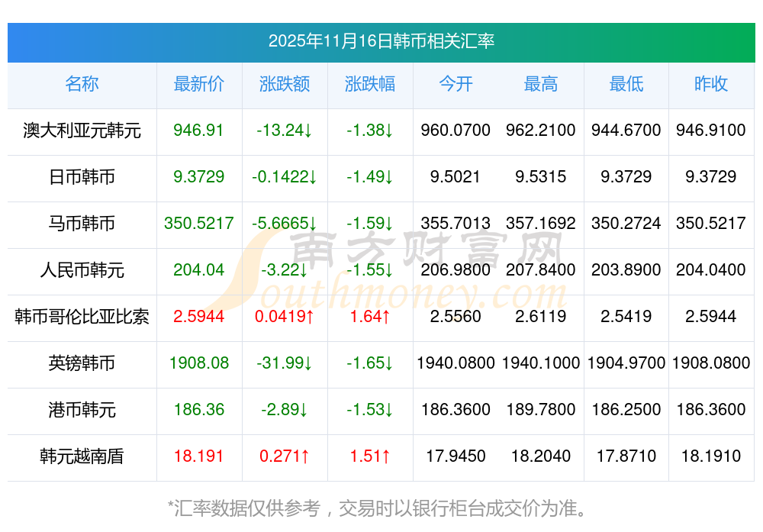
Task: Click opening value 17.9450
Action: [456, 456]
